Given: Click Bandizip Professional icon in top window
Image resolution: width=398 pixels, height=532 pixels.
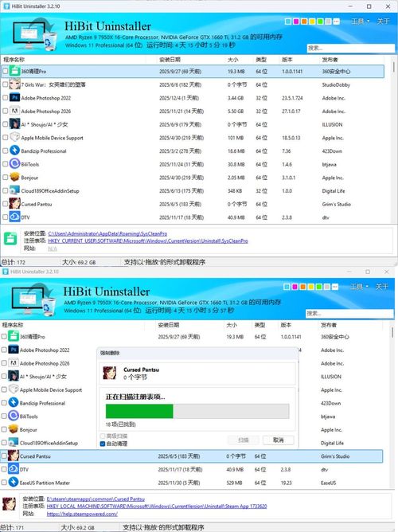Looking at the screenshot, I should coord(14,151).
